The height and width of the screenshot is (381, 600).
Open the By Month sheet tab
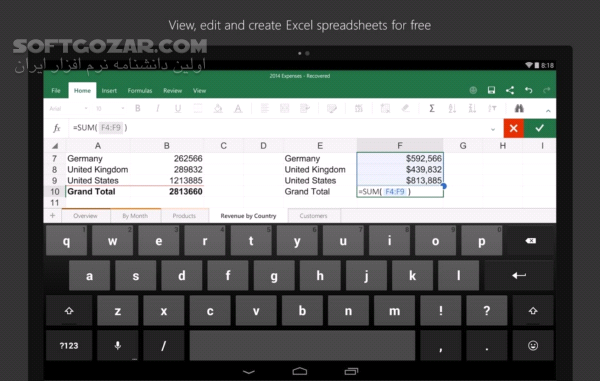pos(135,216)
